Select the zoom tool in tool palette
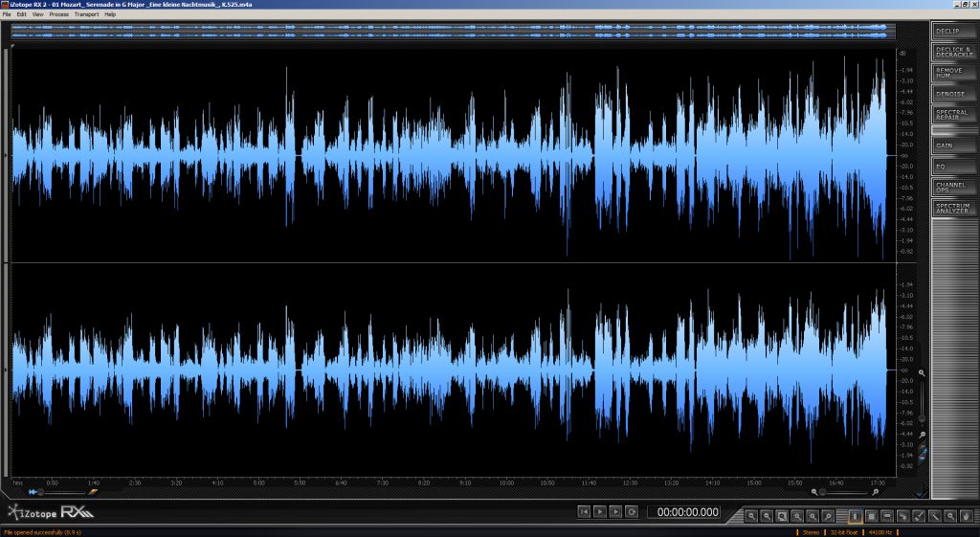 pyautogui.click(x=950, y=516)
